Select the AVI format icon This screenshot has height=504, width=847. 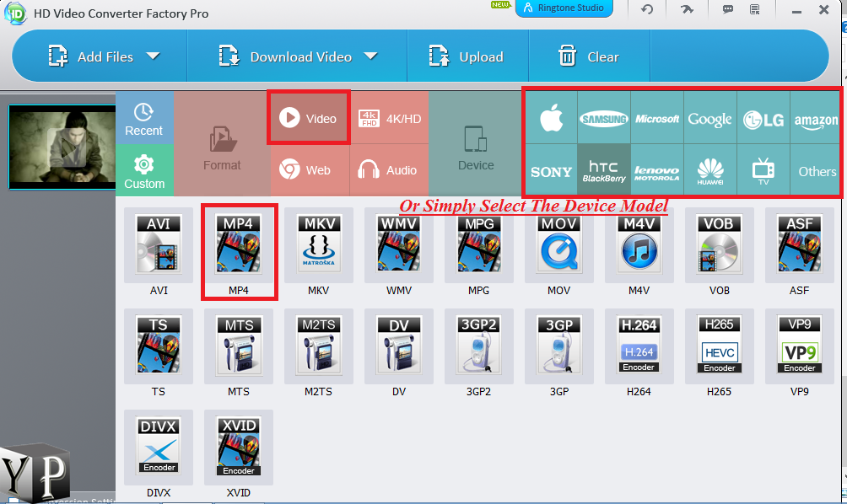coord(158,245)
